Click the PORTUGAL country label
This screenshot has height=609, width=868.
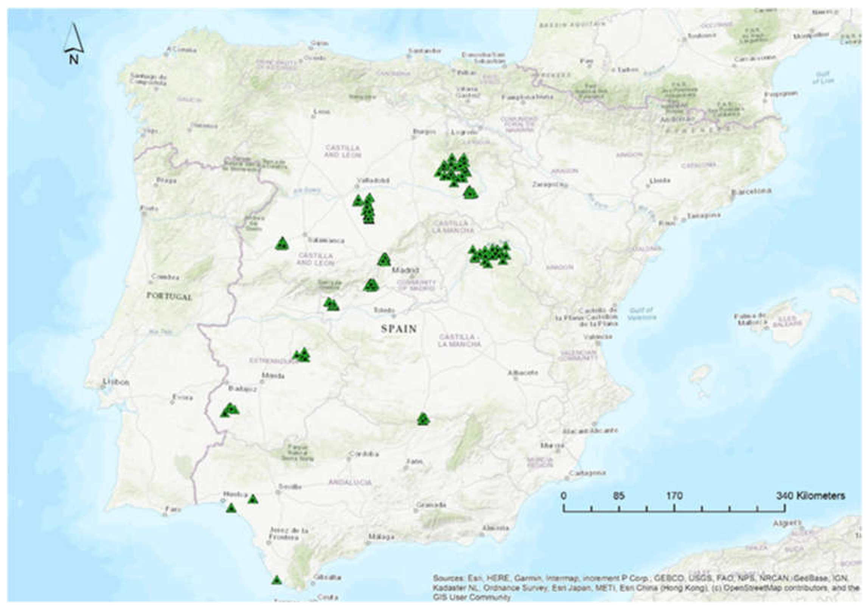click(x=169, y=296)
